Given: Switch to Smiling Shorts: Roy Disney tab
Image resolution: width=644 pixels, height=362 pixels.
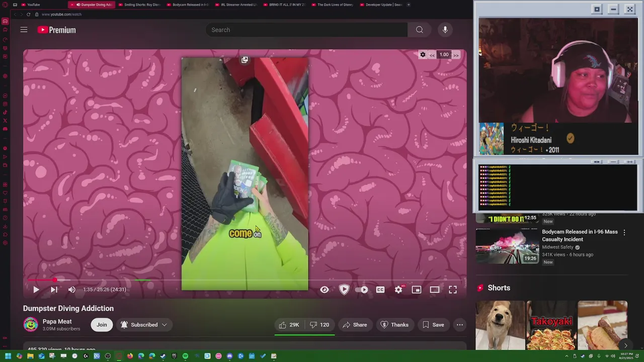Looking at the screenshot, I should [x=140, y=5].
